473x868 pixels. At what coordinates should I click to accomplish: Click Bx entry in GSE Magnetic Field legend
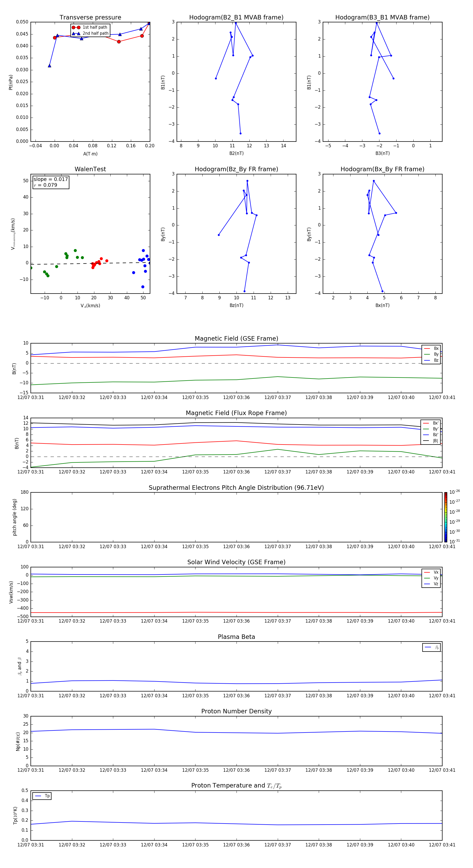[x=431, y=349]
